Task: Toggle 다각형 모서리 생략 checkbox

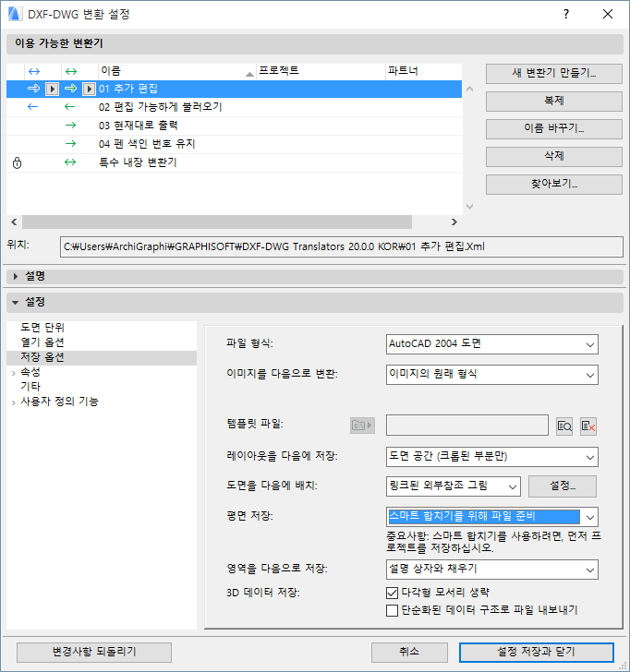Action: (x=392, y=593)
